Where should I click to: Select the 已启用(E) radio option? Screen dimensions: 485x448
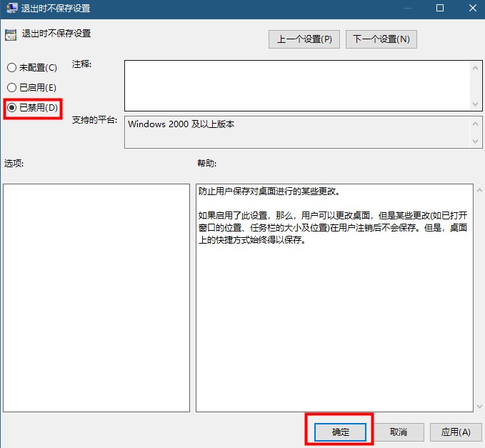(11, 88)
